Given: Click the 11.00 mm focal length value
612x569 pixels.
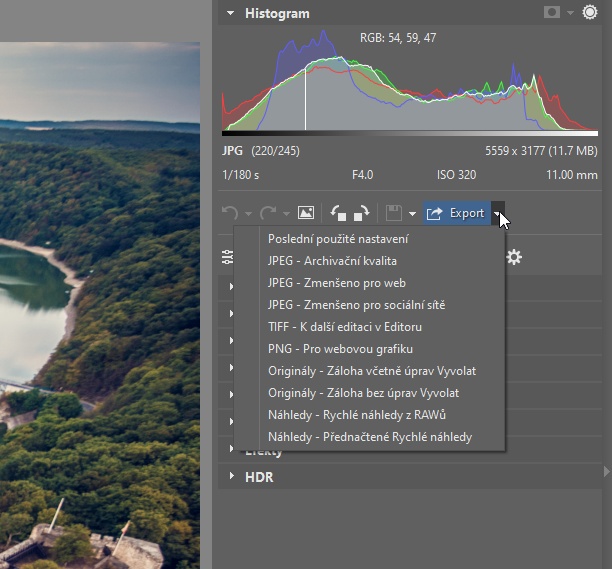Looking at the screenshot, I should (x=572, y=175).
